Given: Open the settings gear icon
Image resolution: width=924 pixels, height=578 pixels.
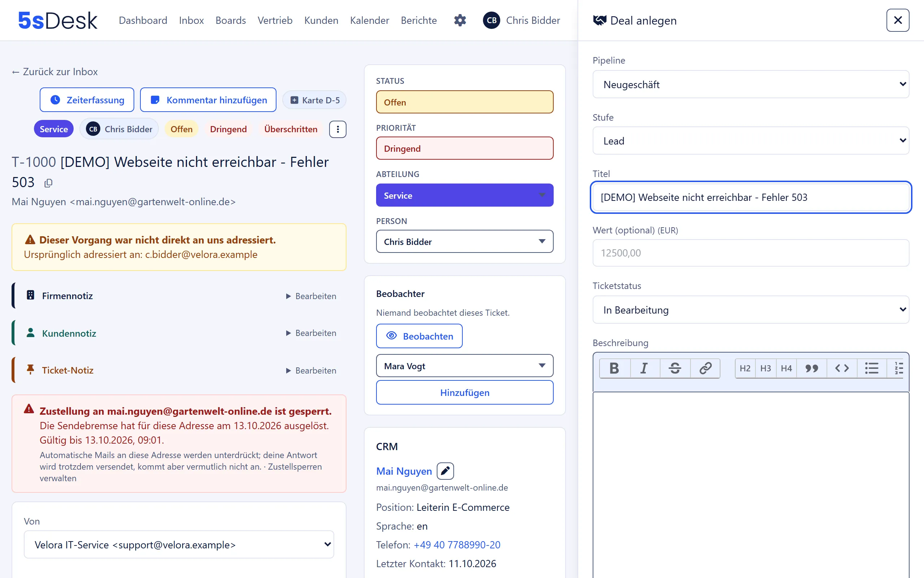Looking at the screenshot, I should pos(460,20).
